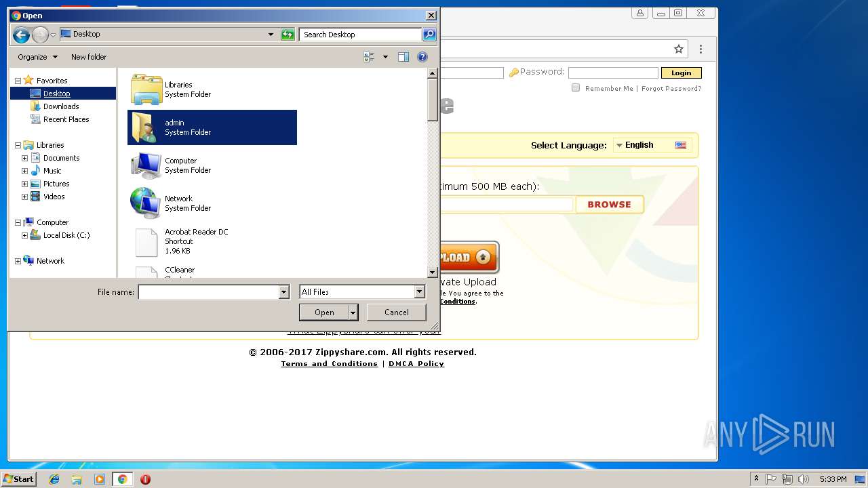Open the address bar Desktop dropdown arrow
Image resolution: width=868 pixels, height=488 pixels.
pos(271,35)
